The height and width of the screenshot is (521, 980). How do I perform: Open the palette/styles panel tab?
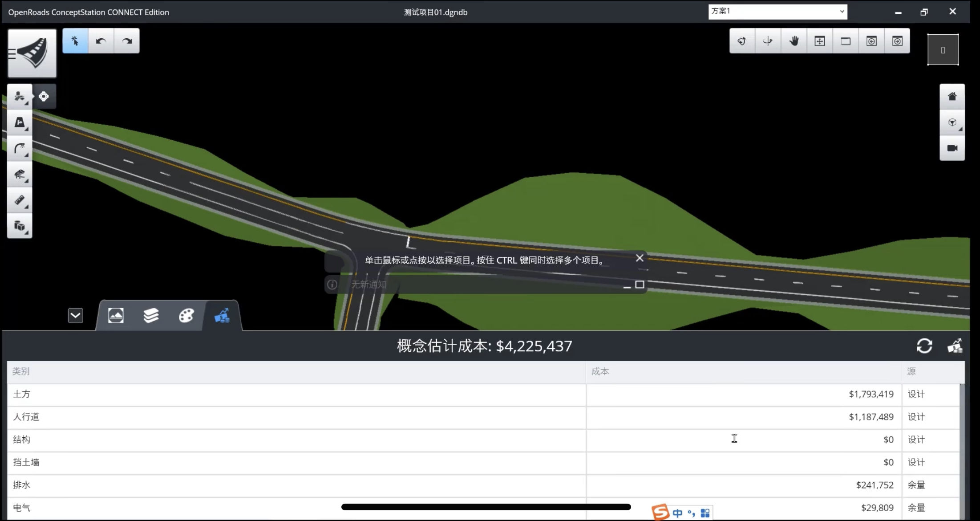click(186, 315)
